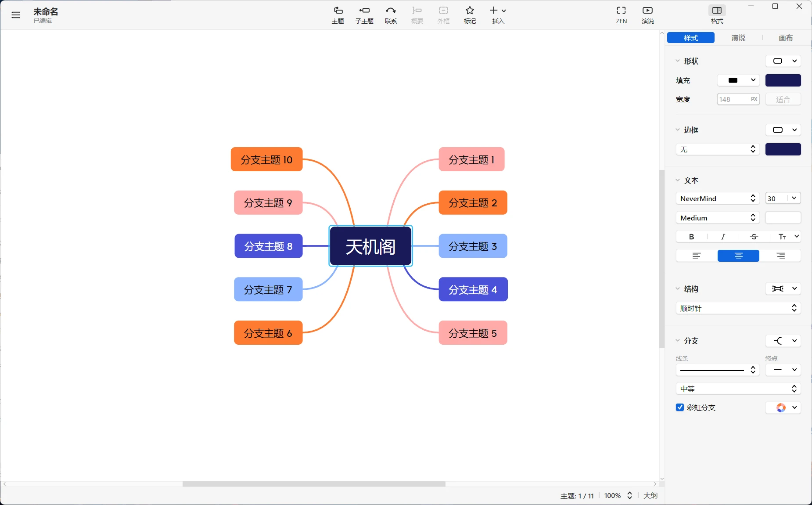Collapse the 形状 shape section
Viewport: 812px width, 505px height.
coord(678,61)
